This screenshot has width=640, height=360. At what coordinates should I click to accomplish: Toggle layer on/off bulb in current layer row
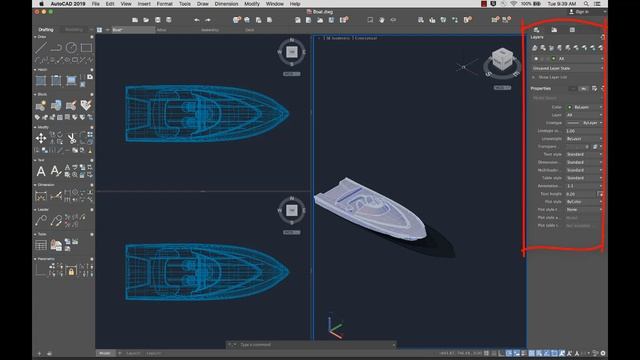coord(536,59)
